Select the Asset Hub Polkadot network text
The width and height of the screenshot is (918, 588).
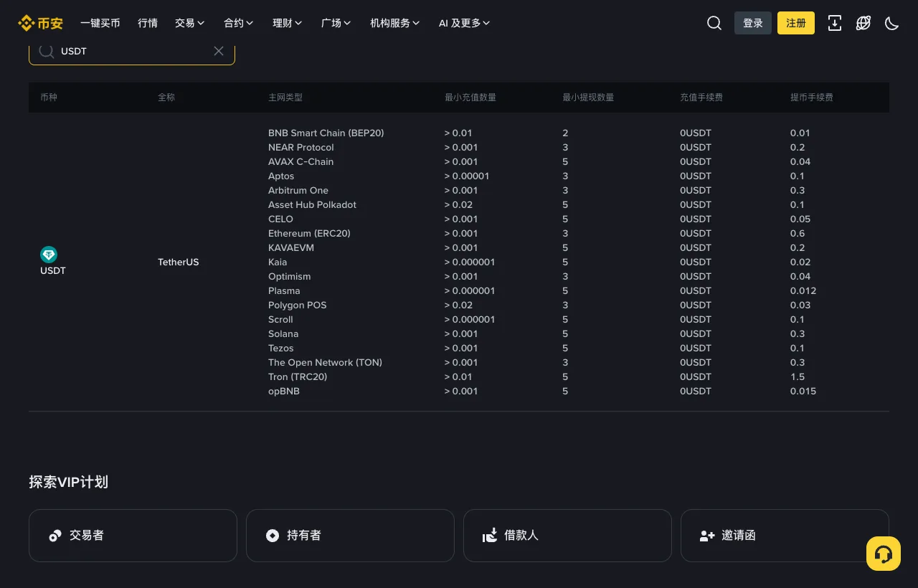click(x=312, y=204)
